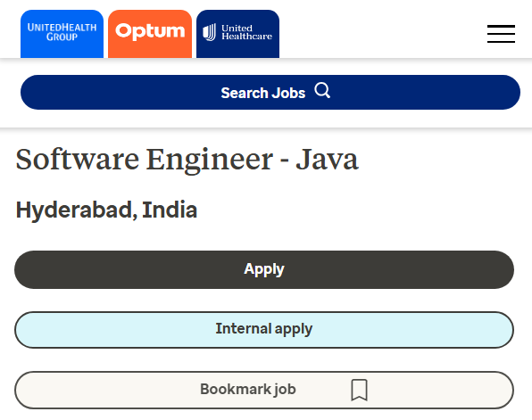Save the posting with Bookmark job
The height and width of the screenshot is (420, 532).
[264, 390]
